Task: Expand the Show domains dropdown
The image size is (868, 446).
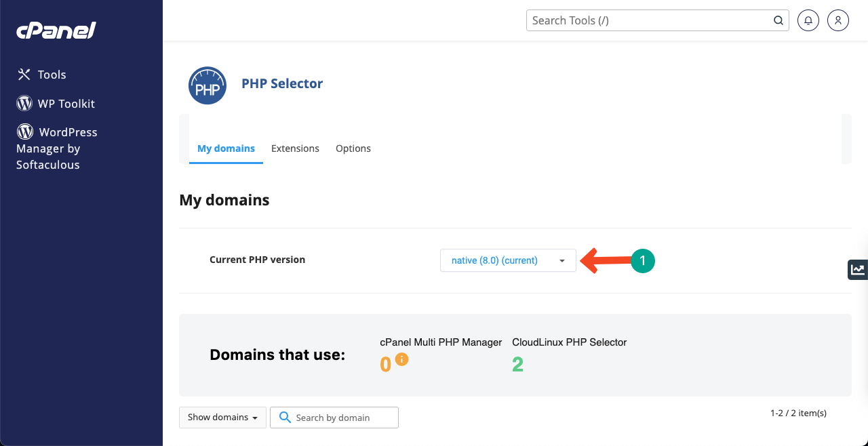Action: 222,418
